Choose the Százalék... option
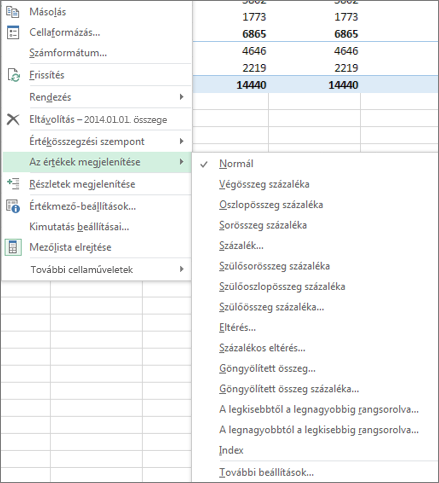 [x=241, y=246]
